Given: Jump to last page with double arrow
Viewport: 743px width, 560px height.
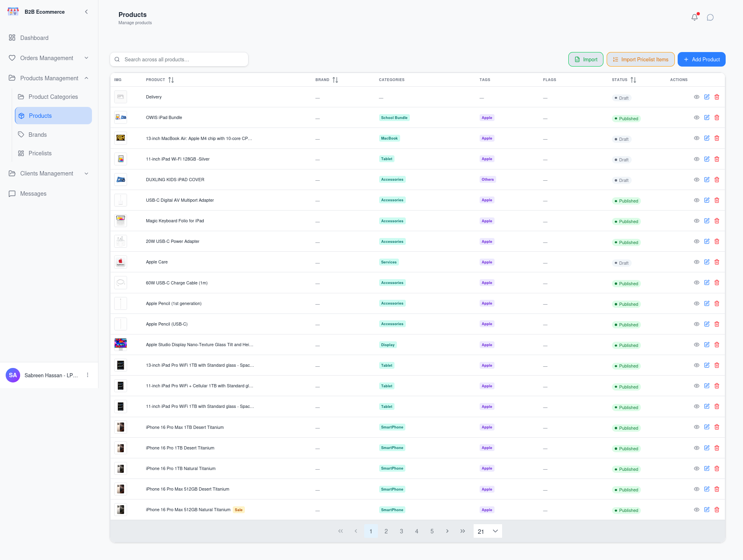Looking at the screenshot, I should (463, 531).
